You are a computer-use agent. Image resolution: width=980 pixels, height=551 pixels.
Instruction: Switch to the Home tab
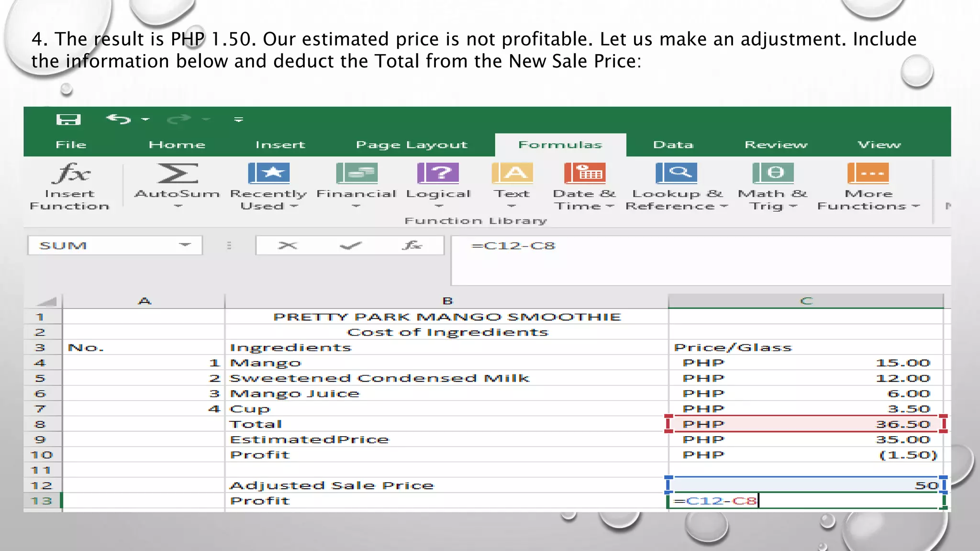click(x=177, y=144)
